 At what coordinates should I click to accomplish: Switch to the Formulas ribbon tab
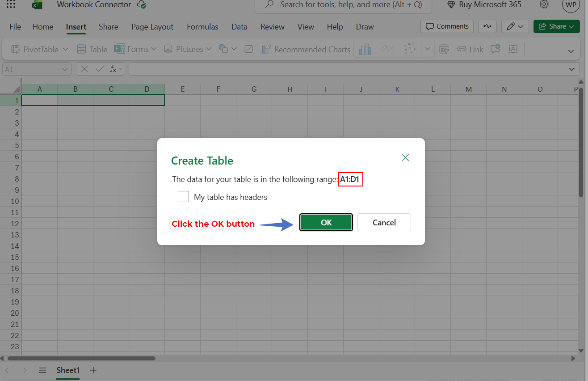(202, 27)
